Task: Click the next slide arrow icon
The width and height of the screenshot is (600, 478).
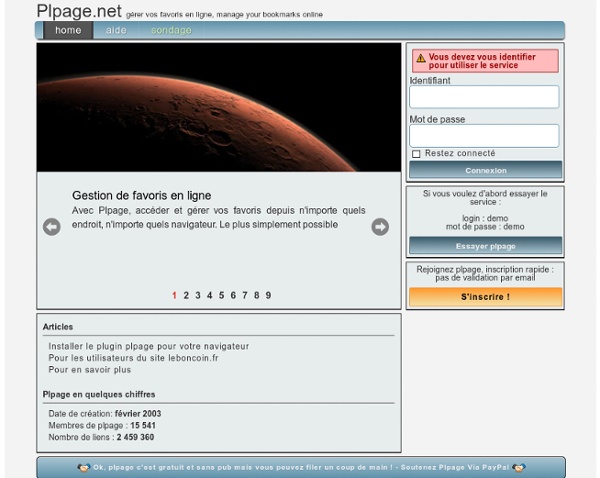Action: click(380, 227)
